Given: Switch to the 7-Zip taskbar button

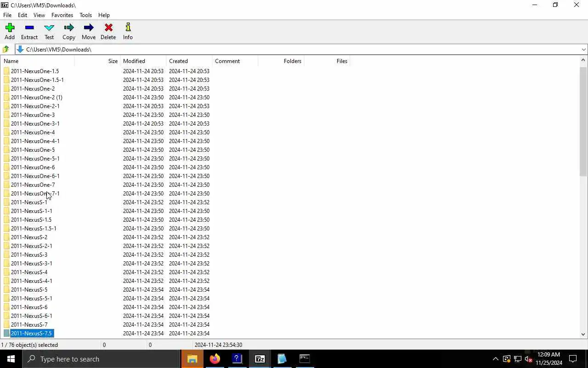Looking at the screenshot, I should tap(260, 359).
